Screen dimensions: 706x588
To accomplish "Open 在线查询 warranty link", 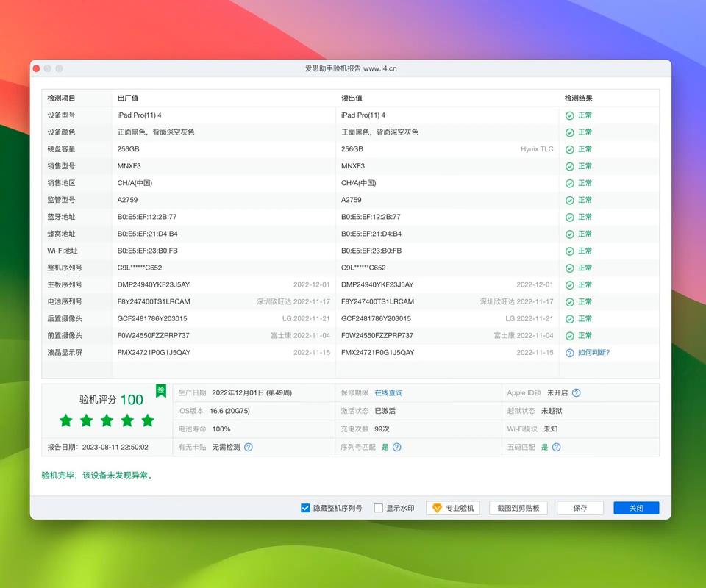I will (x=388, y=393).
